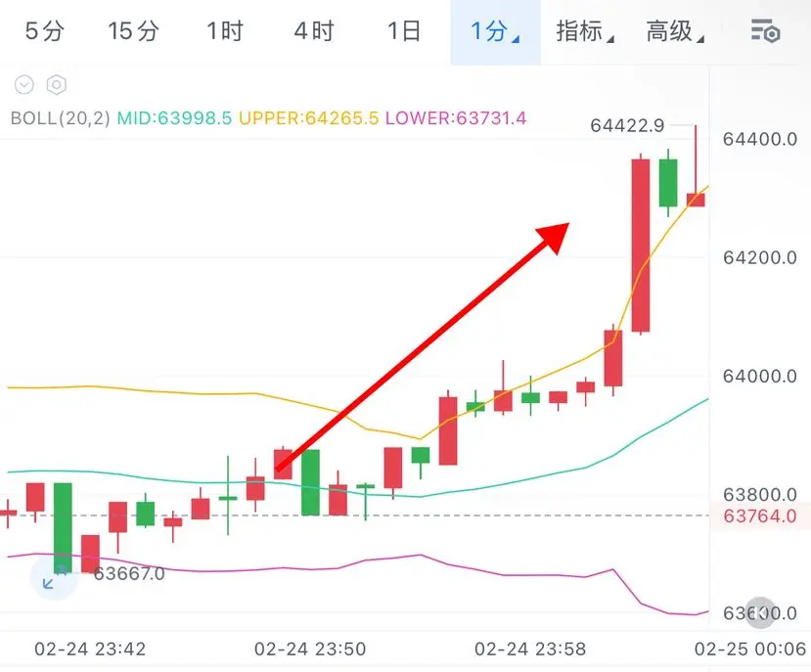Switch to the 5分 timeframe tab
811x672 pixels.
(44, 31)
